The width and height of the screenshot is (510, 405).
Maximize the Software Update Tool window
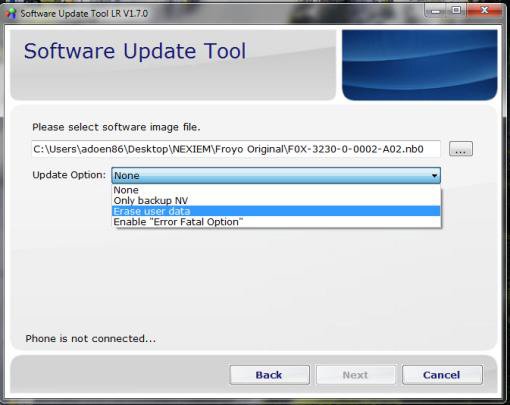[456, 11]
